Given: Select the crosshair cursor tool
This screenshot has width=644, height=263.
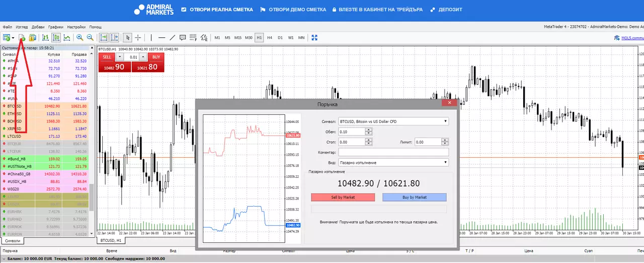Looking at the screenshot, I should [138, 37].
